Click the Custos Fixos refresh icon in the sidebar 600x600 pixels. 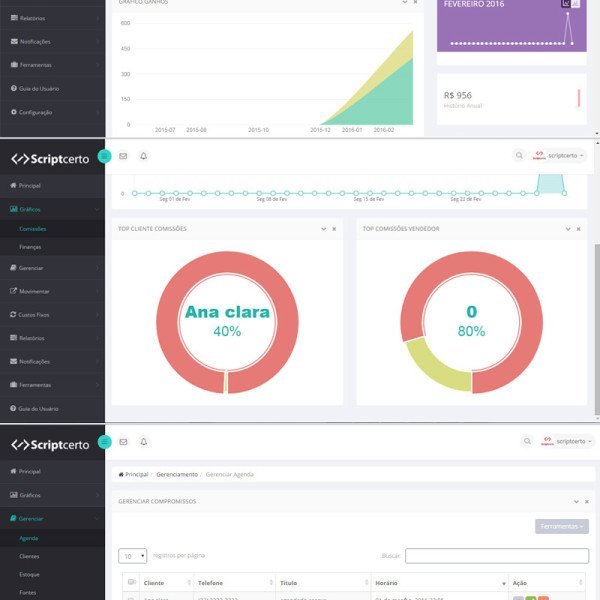(x=12, y=315)
